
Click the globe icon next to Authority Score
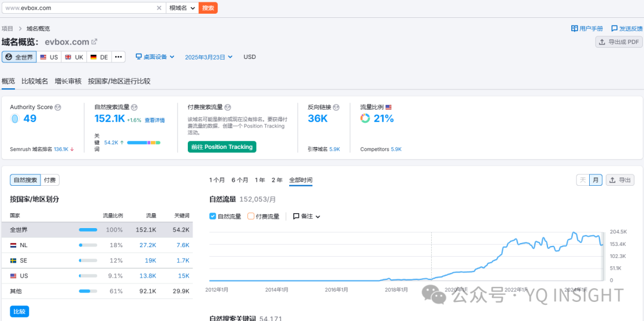(x=58, y=107)
